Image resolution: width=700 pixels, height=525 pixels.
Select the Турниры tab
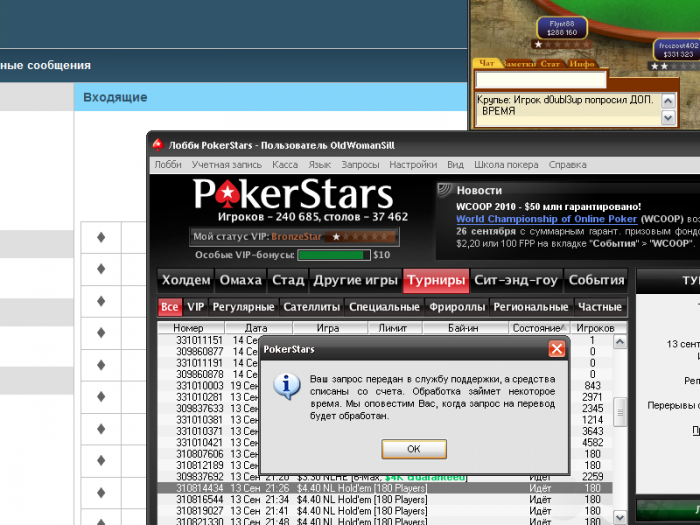pyautogui.click(x=436, y=280)
